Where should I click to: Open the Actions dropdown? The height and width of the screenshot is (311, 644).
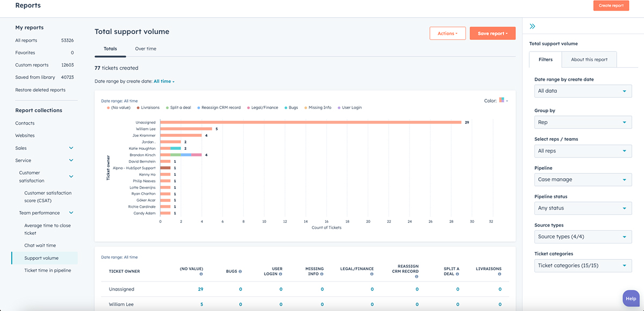click(447, 33)
